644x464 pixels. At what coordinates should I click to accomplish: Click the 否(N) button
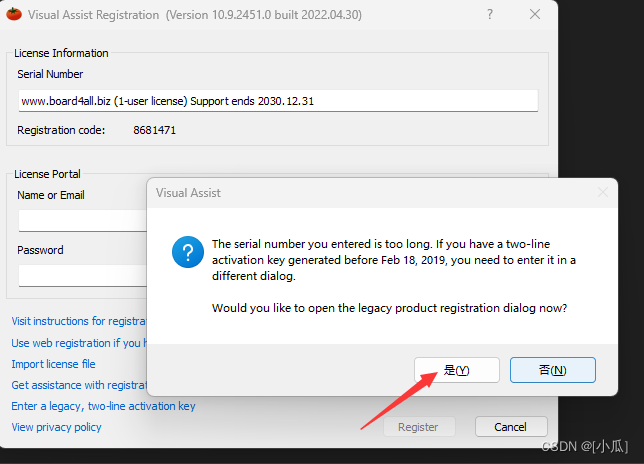coord(553,370)
